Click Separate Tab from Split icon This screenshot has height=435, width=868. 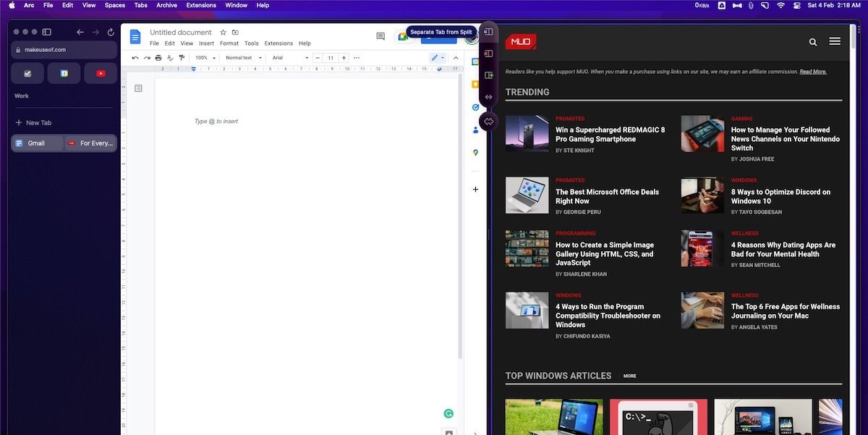[x=488, y=32]
